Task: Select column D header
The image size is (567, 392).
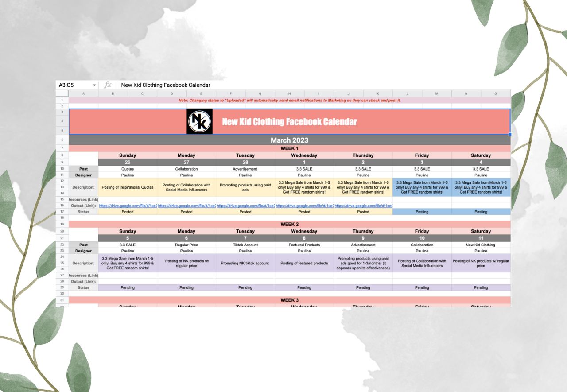Action: (x=171, y=93)
